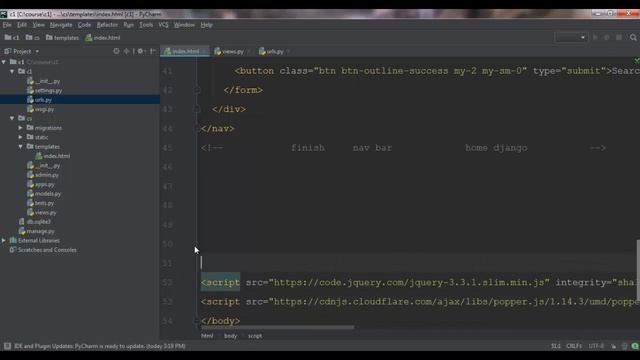Switch to the views.py editor tab

(232, 51)
